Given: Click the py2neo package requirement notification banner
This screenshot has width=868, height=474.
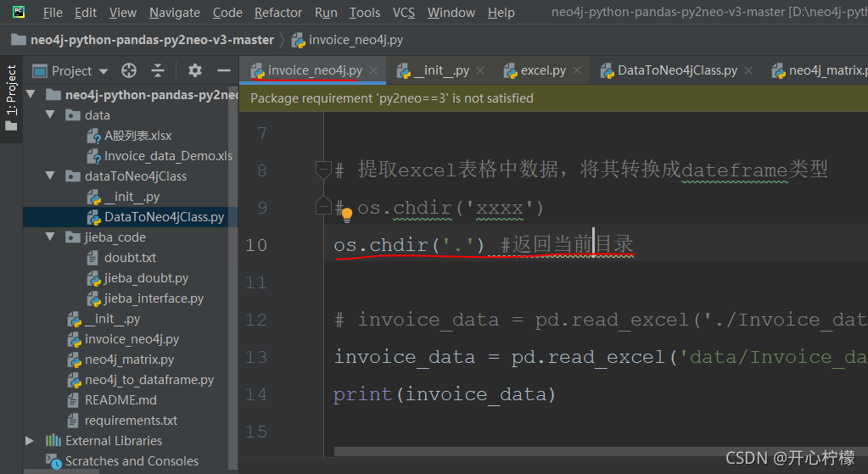Looking at the screenshot, I should (553, 98).
